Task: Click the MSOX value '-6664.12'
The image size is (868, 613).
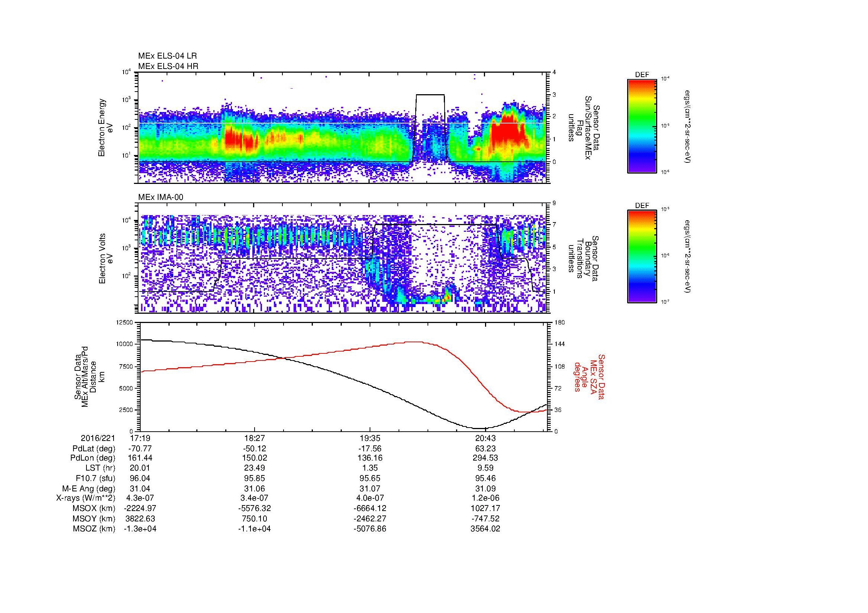Action: pyautogui.click(x=370, y=508)
